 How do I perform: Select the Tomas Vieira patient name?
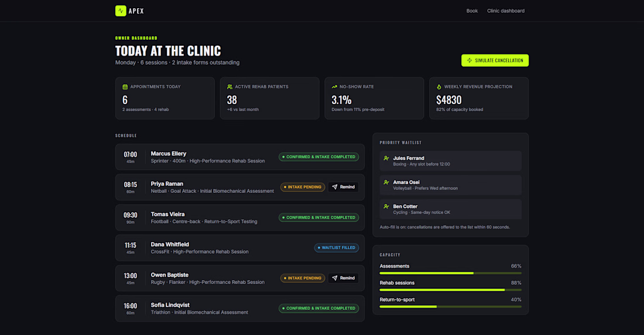167,215
